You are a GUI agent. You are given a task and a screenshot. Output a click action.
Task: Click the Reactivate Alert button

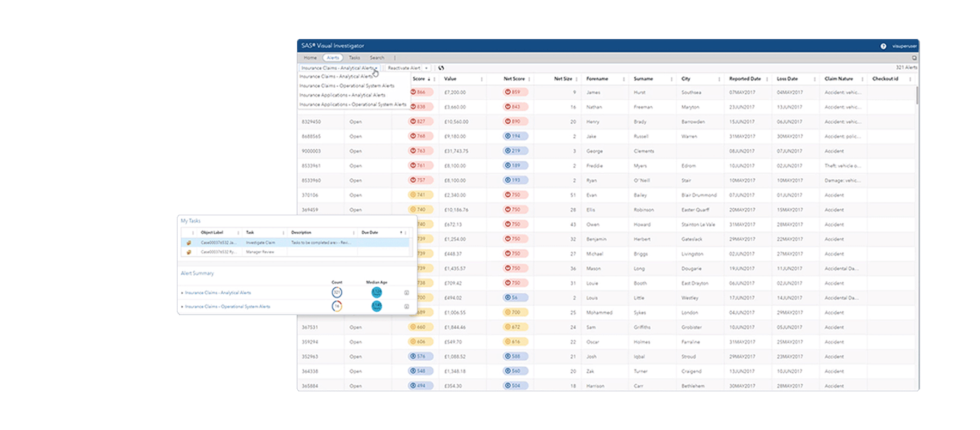point(403,68)
